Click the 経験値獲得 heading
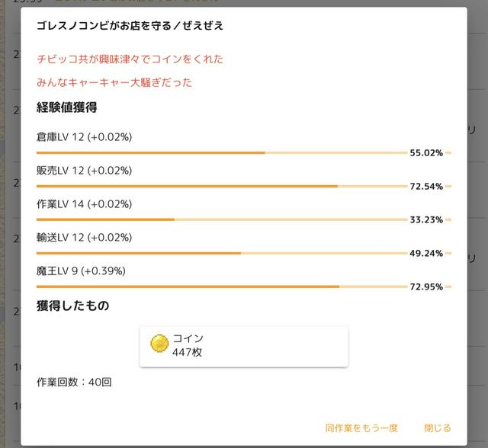Viewport: 488px width, 448px height. click(x=66, y=107)
